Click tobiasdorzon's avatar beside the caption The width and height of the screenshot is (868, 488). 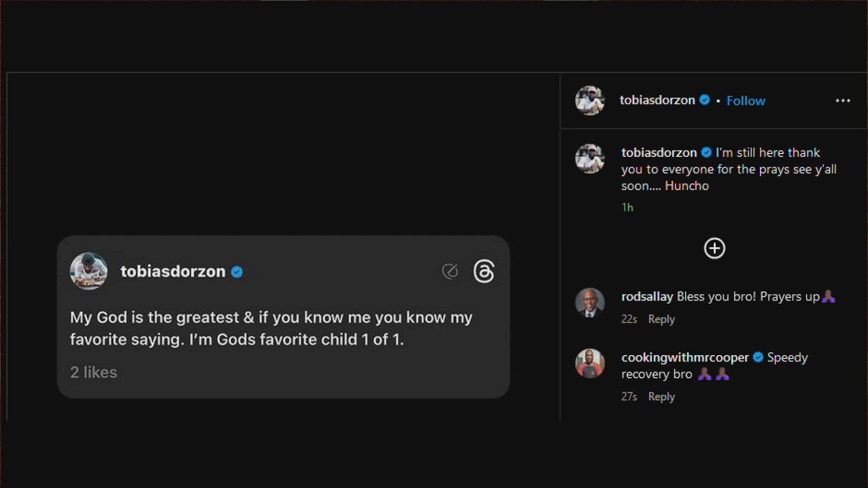(590, 159)
